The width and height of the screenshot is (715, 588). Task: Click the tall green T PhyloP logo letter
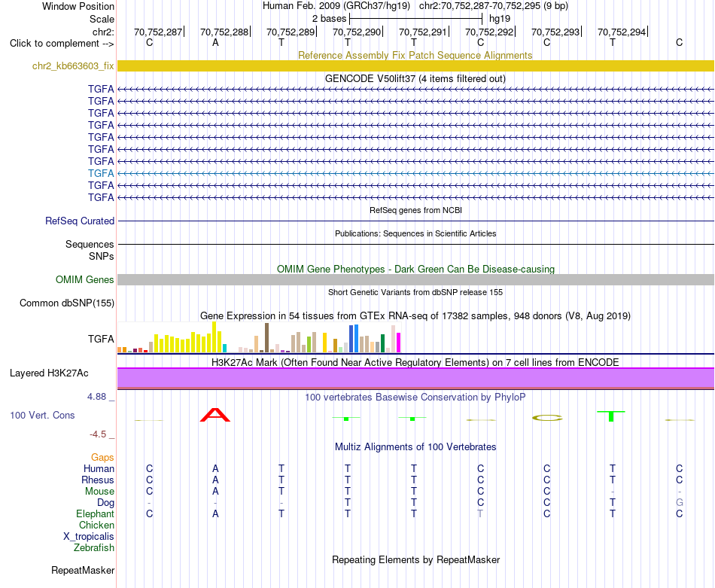point(611,416)
